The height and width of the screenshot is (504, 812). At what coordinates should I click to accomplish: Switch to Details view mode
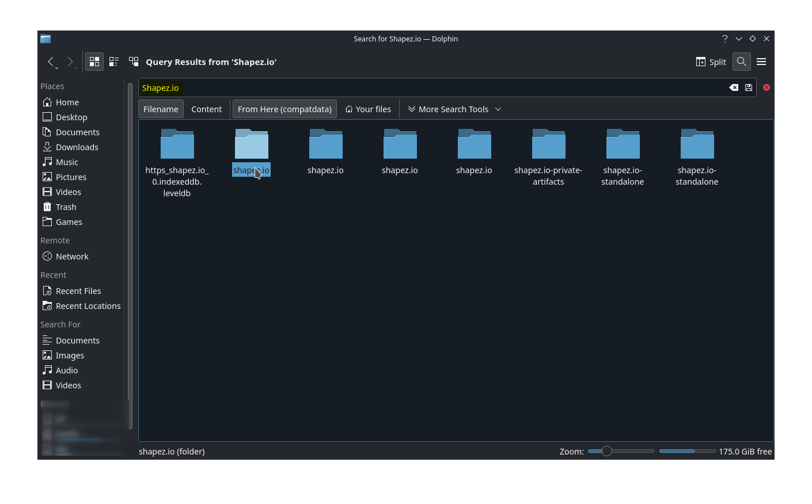coord(134,62)
